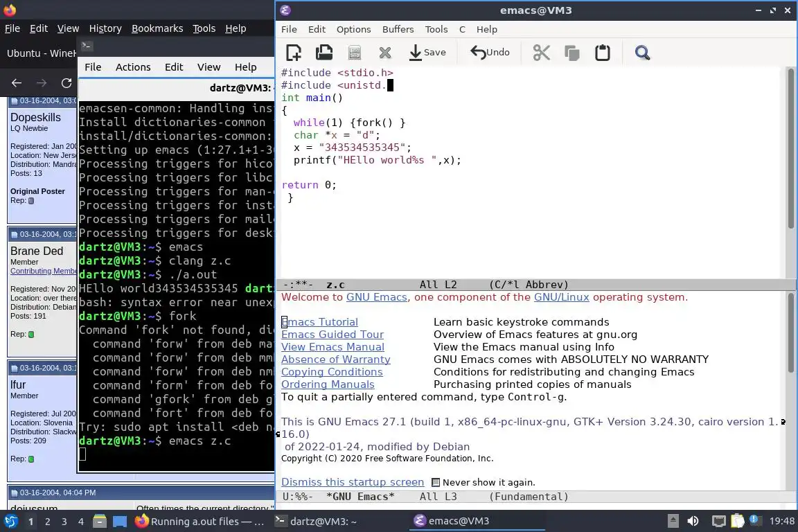Click Firefox reload page button
The width and height of the screenshot is (798, 532).
(66, 83)
